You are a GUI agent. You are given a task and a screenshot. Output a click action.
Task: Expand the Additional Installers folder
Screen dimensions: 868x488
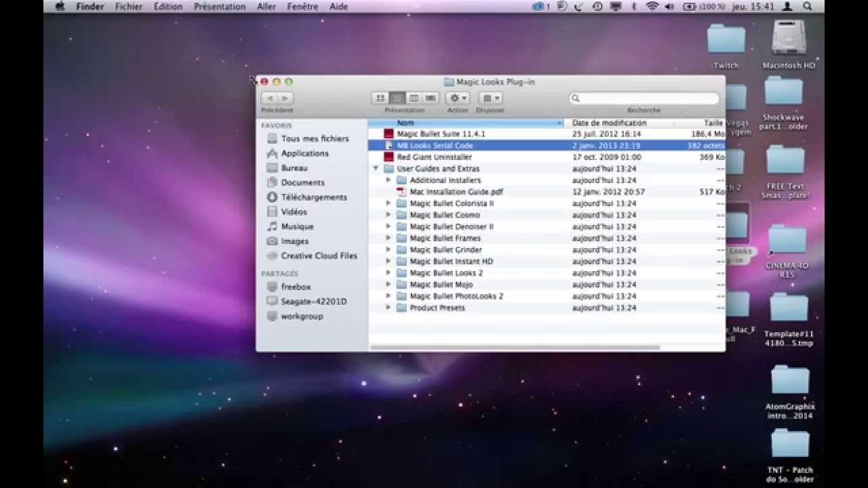(389, 180)
